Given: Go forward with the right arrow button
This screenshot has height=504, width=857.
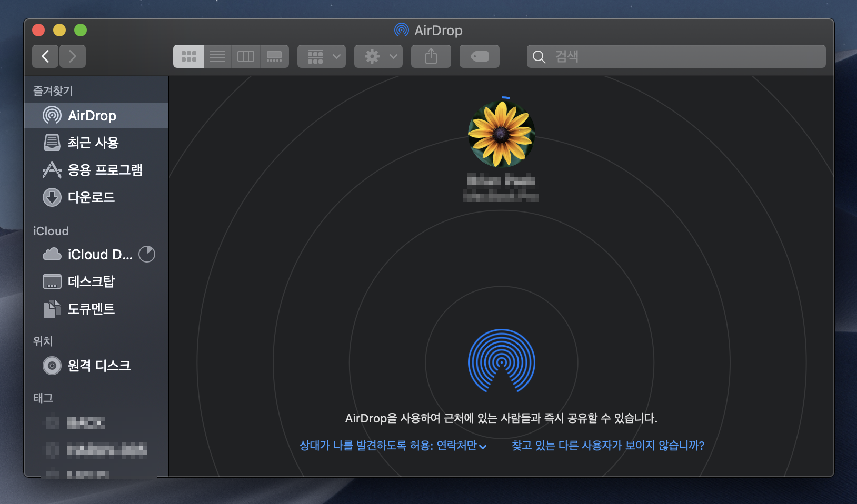Looking at the screenshot, I should click(x=73, y=56).
